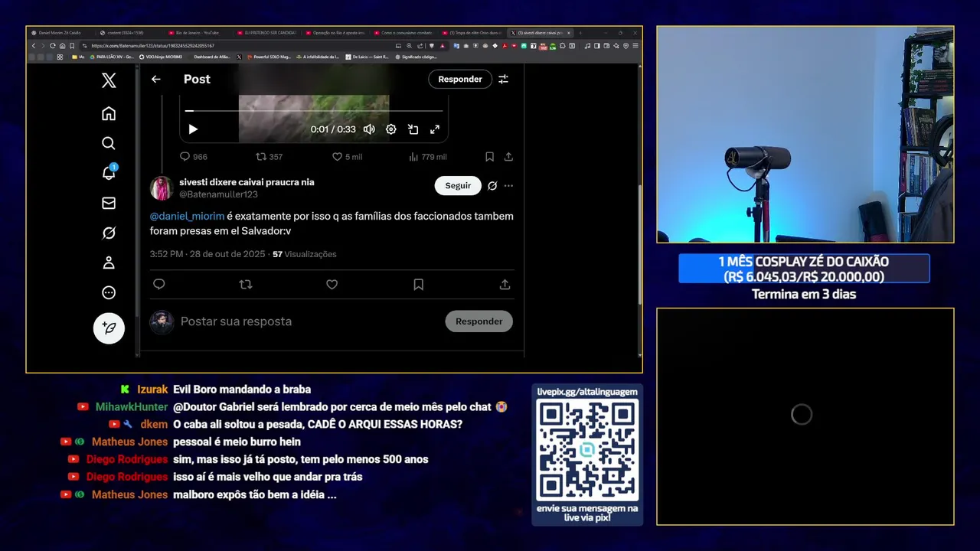The image size is (980, 551).
Task: Close the active X browser tab
Action: coord(569,33)
